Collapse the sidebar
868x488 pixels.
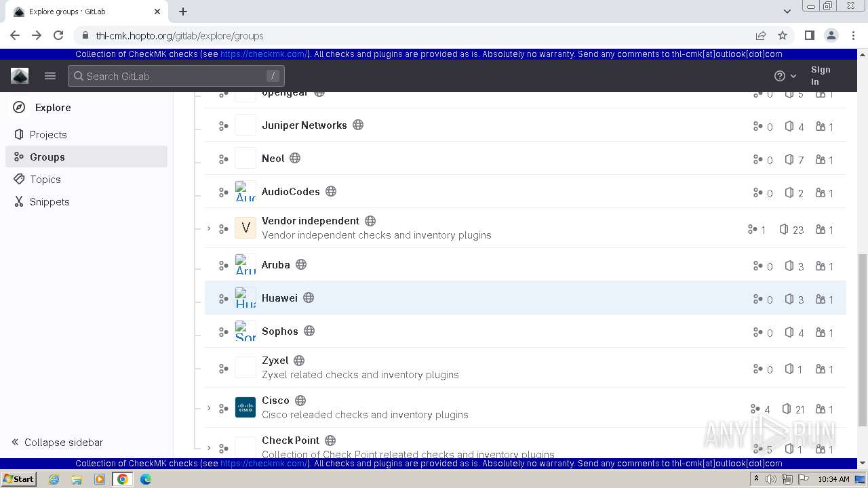click(57, 442)
